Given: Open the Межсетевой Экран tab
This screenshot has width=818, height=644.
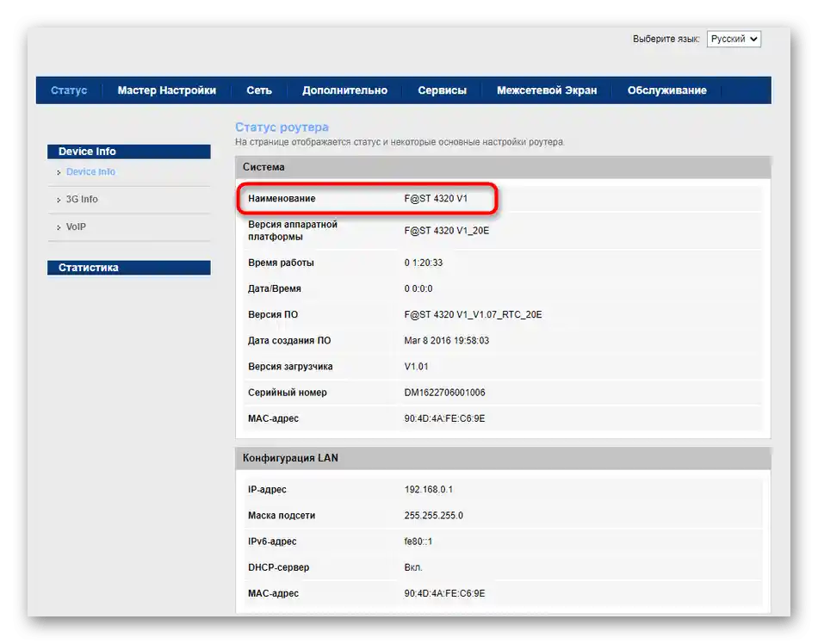Looking at the screenshot, I should coord(547,90).
